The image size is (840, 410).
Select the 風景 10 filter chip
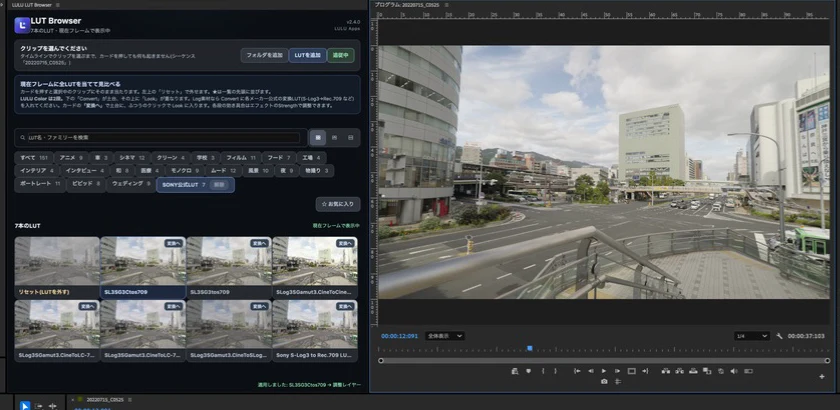coord(258,171)
